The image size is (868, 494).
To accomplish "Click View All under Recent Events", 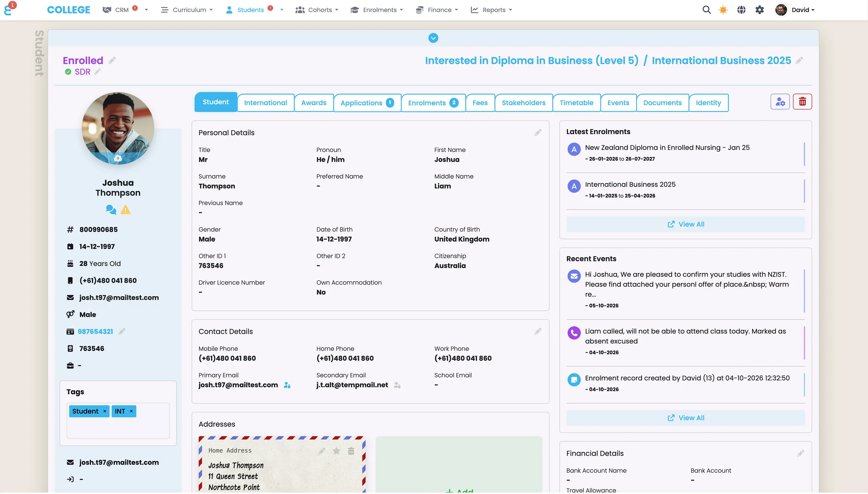I will click(x=685, y=418).
